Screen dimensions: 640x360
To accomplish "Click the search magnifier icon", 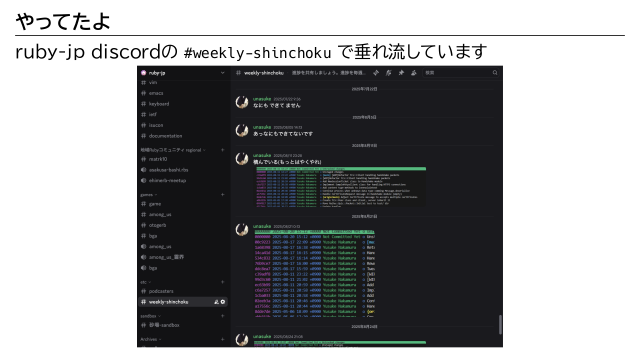I will [495, 73].
